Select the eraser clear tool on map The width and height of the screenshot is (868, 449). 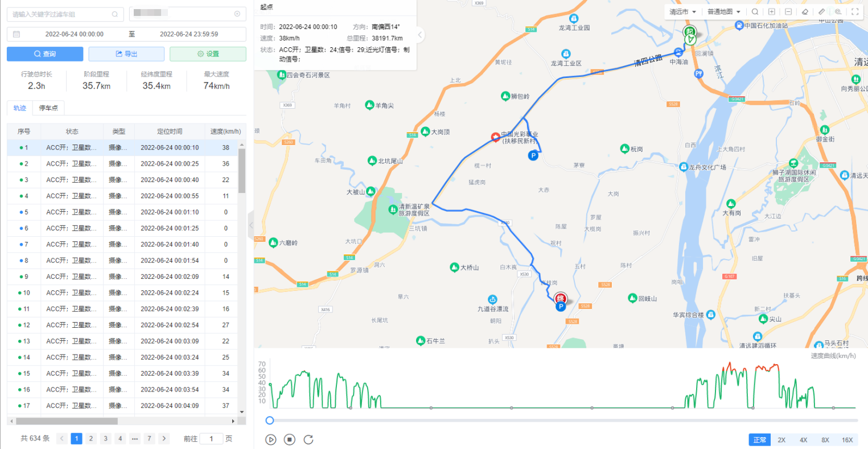(x=805, y=12)
